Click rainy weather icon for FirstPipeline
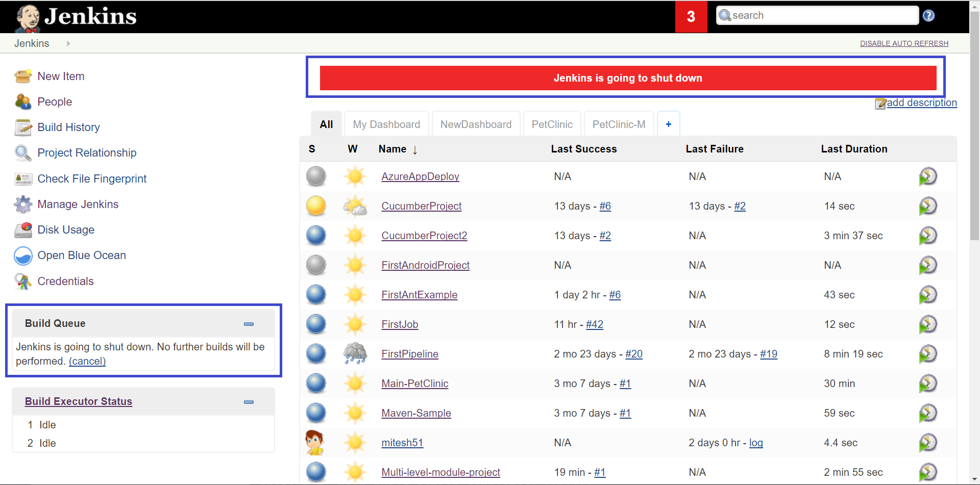The width and height of the screenshot is (980, 485). point(355,353)
